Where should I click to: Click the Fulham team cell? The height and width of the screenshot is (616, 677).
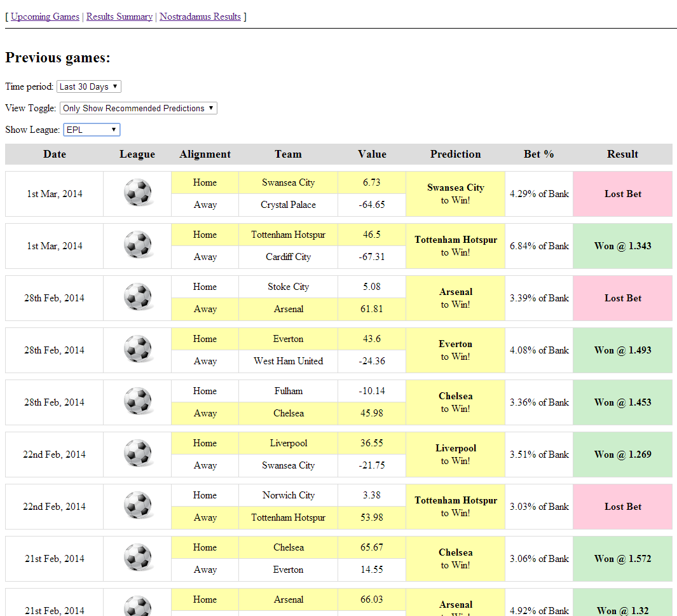289,391
